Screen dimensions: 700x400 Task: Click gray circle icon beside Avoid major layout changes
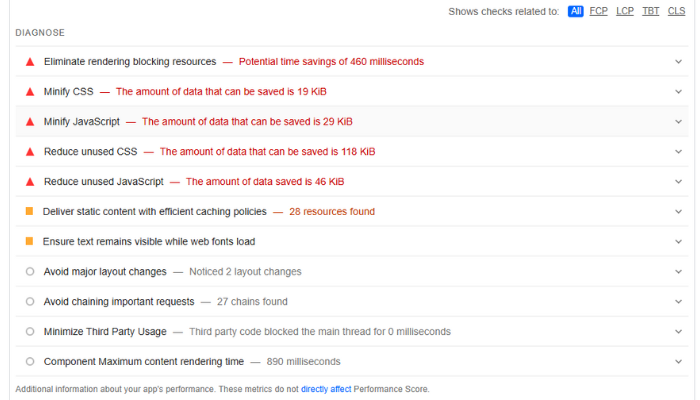[x=30, y=272]
